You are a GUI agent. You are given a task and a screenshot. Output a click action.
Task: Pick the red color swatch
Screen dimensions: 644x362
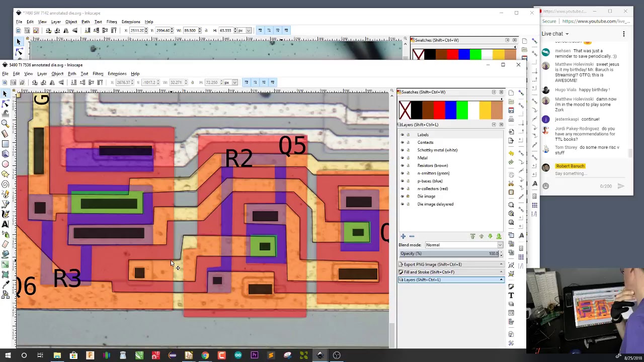click(x=439, y=110)
